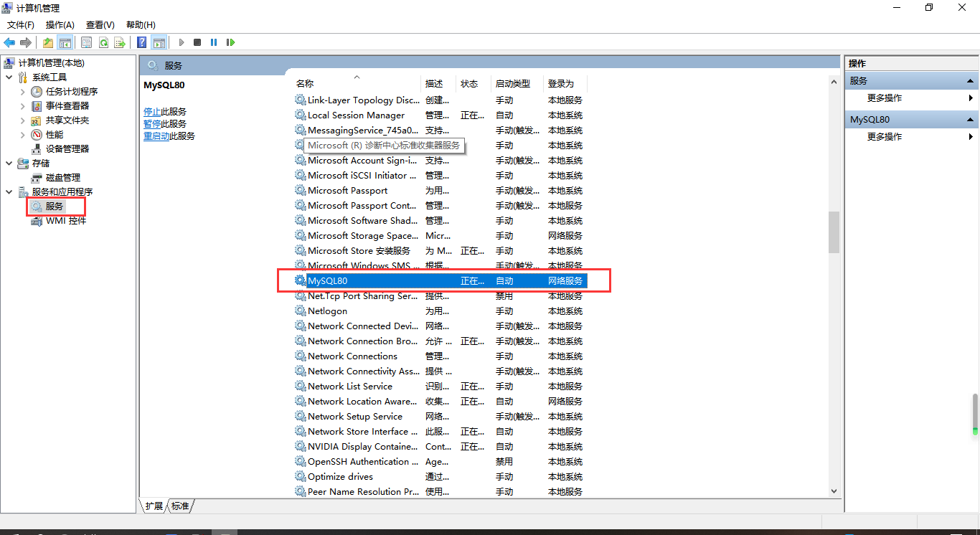Expand the 共享文件夹 tree node arrow
The height and width of the screenshot is (535, 980).
tap(22, 120)
